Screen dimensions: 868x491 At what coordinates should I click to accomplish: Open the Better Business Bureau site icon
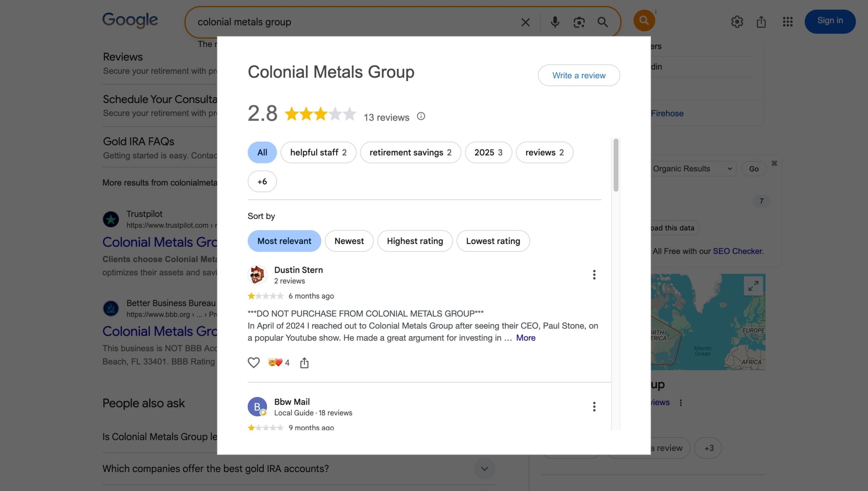111,309
